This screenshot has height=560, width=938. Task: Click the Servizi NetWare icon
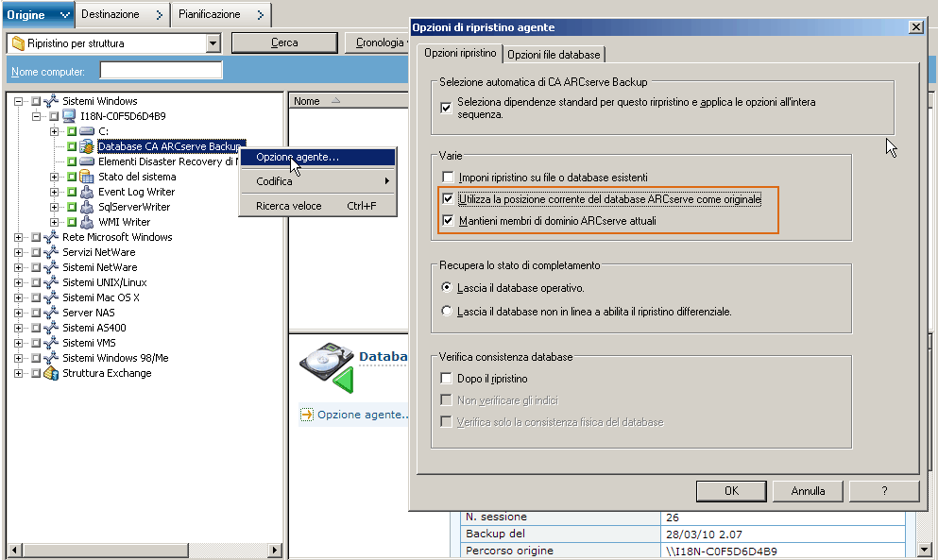[x=51, y=252]
